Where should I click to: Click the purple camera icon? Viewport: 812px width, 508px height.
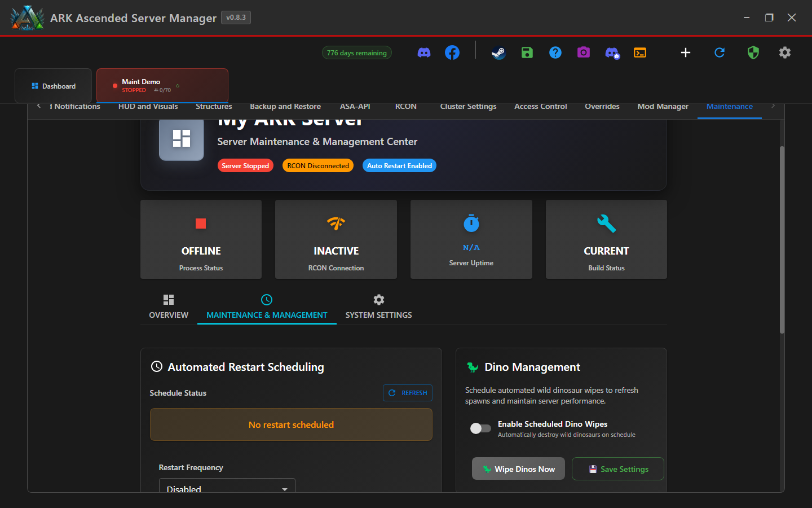coord(584,52)
